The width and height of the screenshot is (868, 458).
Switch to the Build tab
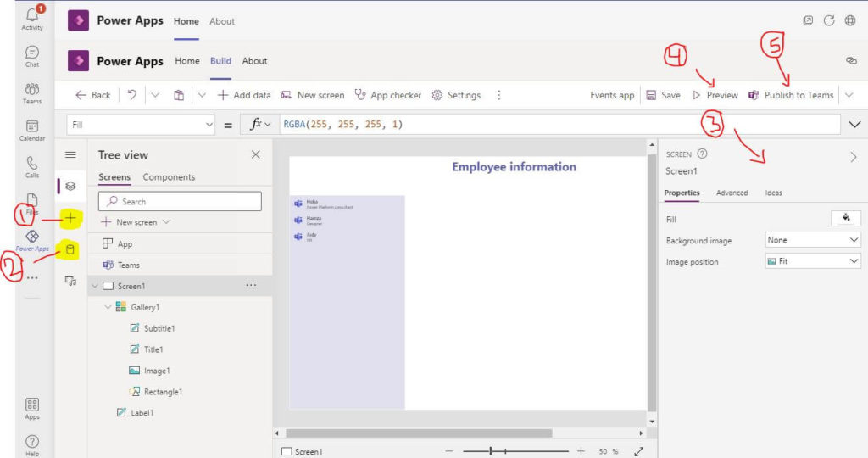click(x=220, y=61)
